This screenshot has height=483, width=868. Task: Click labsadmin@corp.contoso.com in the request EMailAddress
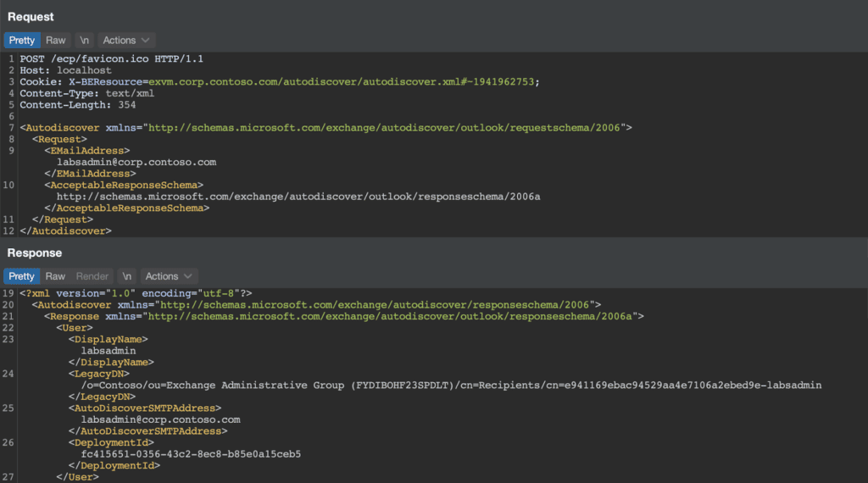coord(136,162)
